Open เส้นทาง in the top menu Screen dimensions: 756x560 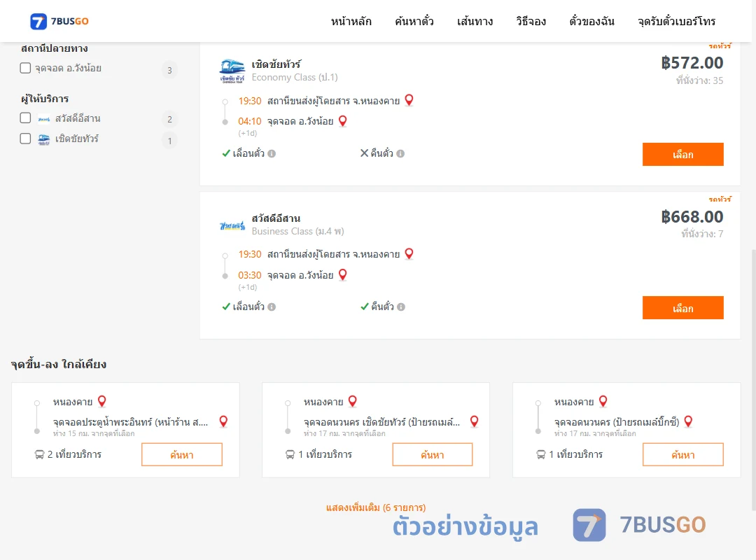(475, 22)
